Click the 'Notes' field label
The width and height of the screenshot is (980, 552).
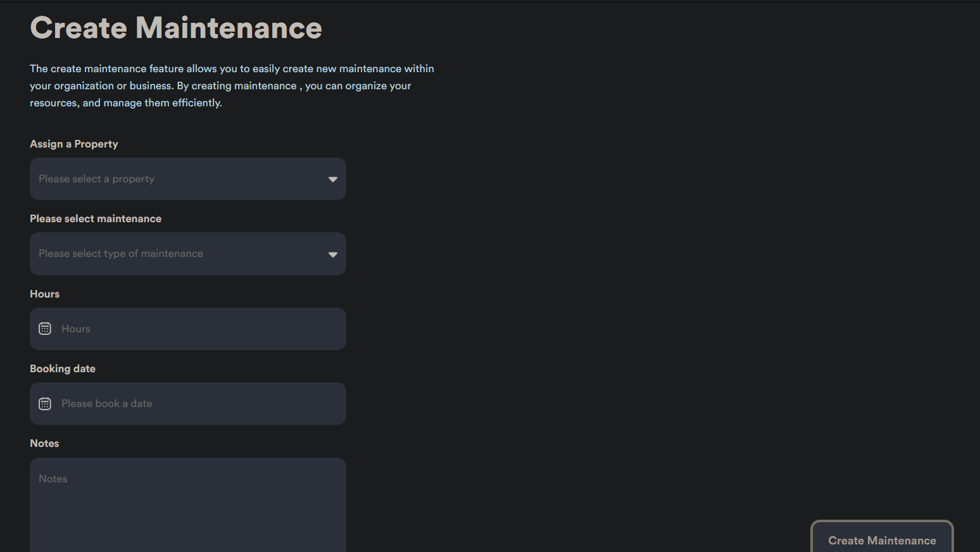[44, 444]
